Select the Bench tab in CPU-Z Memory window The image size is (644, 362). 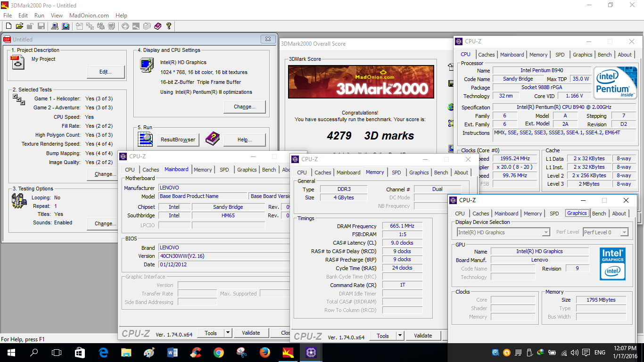tap(441, 173)
